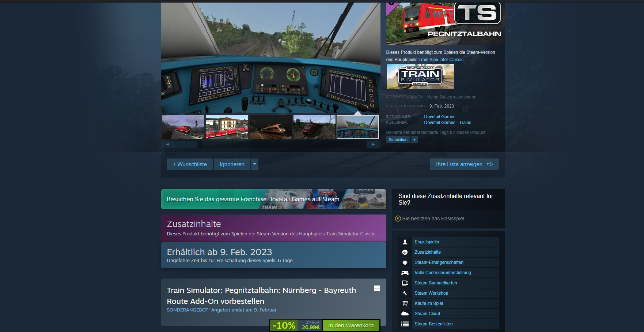
Task: Add another tag with plus button
Action: (x=414, y=139)
